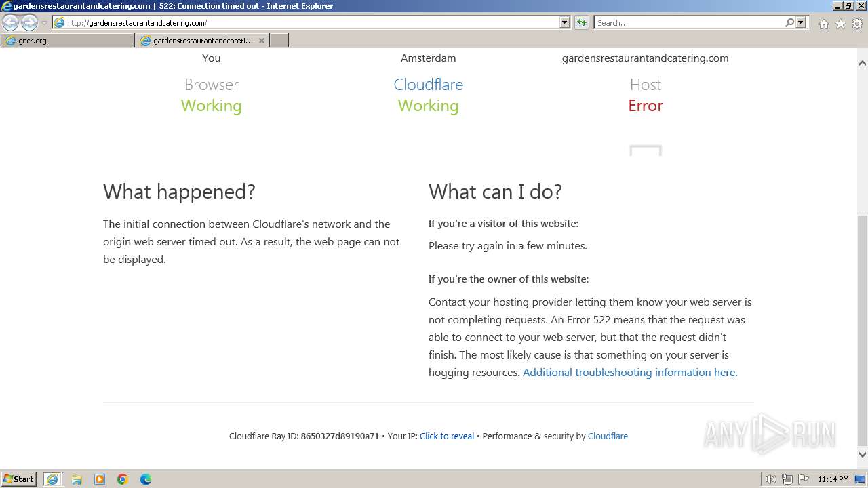Open the Cloudflare footer link
The height and width of the screenshot is (488, 868).
click(608, 436)
